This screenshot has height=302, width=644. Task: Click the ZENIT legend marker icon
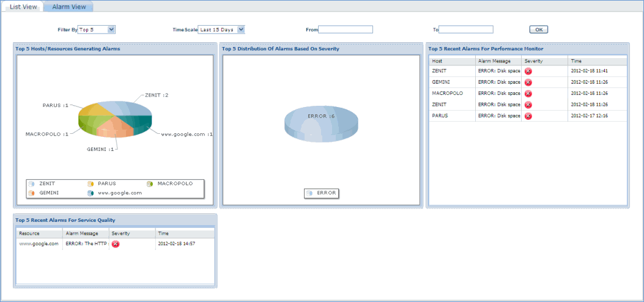pyautogui.click(x=31, y=184)
